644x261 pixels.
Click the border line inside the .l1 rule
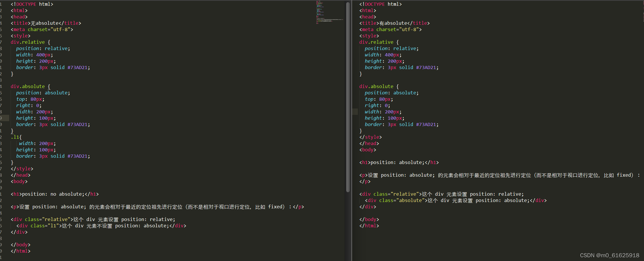pyautogui.click(x=53, y=156)
